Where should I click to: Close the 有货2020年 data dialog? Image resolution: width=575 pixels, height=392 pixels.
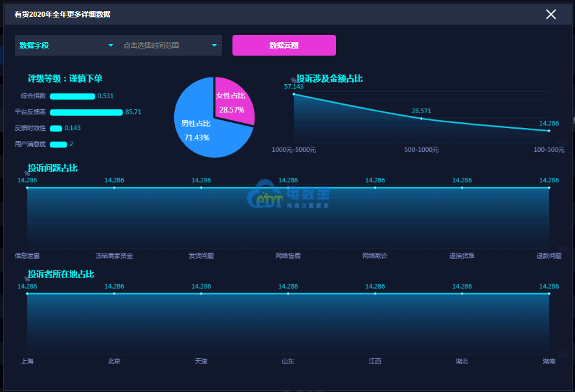click(x=551, y=14)
